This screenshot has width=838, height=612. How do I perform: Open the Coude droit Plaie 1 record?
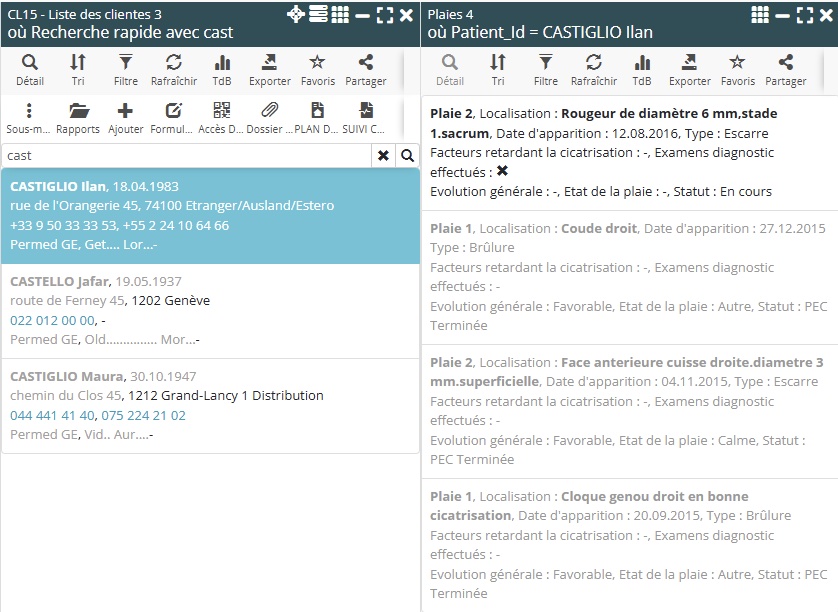point(628,276)
